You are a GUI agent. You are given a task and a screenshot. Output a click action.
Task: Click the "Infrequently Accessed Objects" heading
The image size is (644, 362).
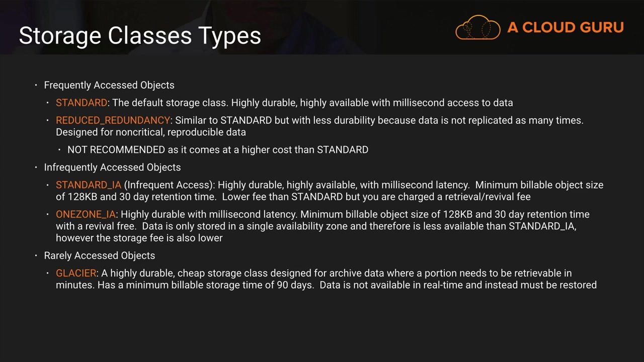[112, 167]
